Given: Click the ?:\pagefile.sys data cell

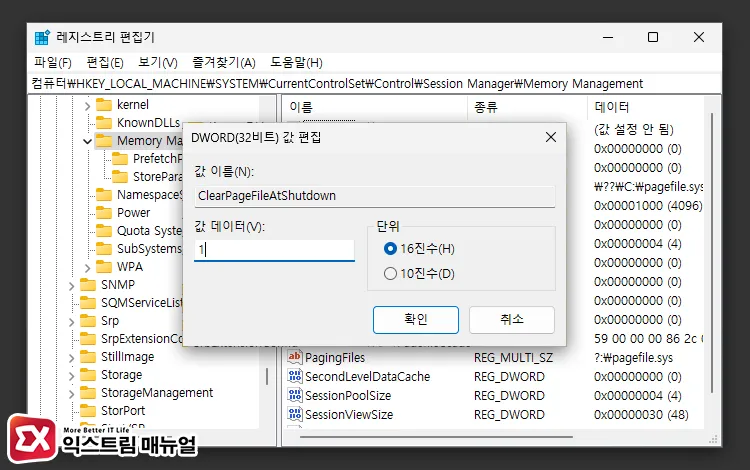Looking at the screenshot, I should (x=633, y=358).
